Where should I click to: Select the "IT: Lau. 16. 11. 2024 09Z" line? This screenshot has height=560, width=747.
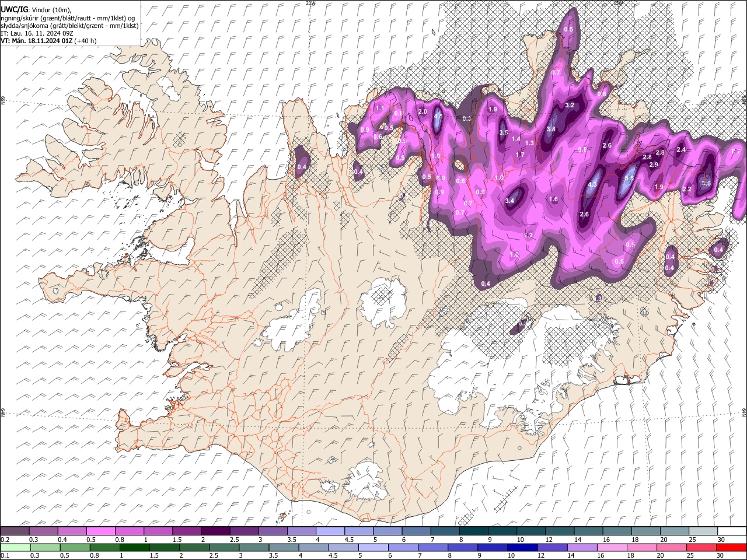(37, 33)
